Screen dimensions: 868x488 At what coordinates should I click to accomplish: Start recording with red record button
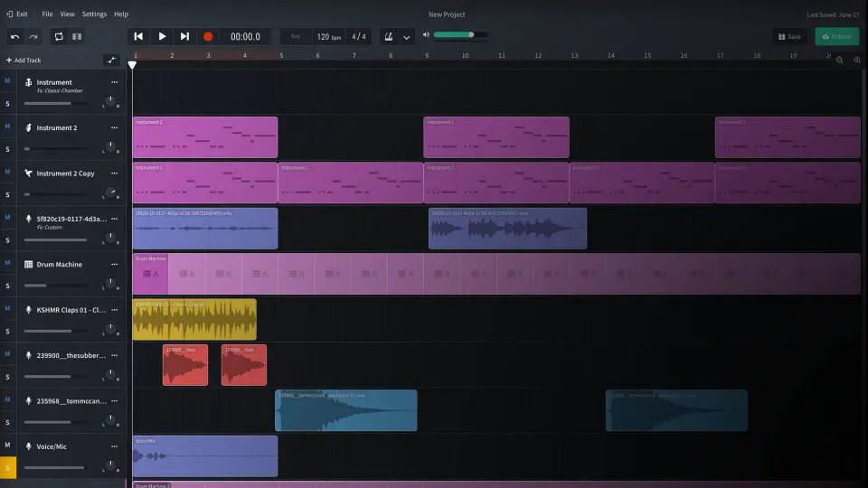[208, 36]
